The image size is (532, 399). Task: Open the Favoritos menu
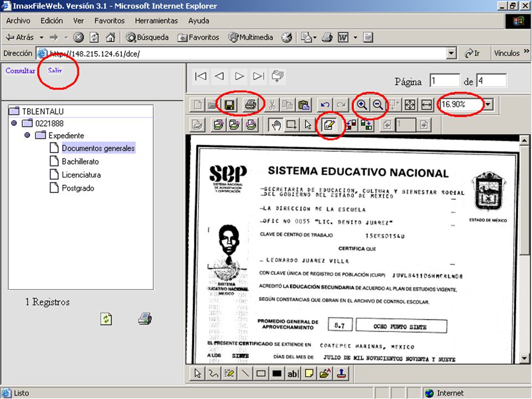(x=109, y=21)
